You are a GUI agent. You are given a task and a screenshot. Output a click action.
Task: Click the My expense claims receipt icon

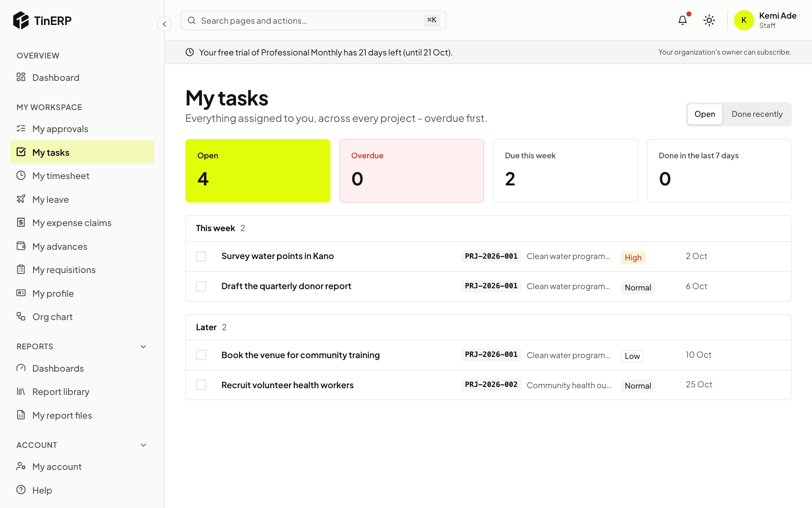point(21,222)
